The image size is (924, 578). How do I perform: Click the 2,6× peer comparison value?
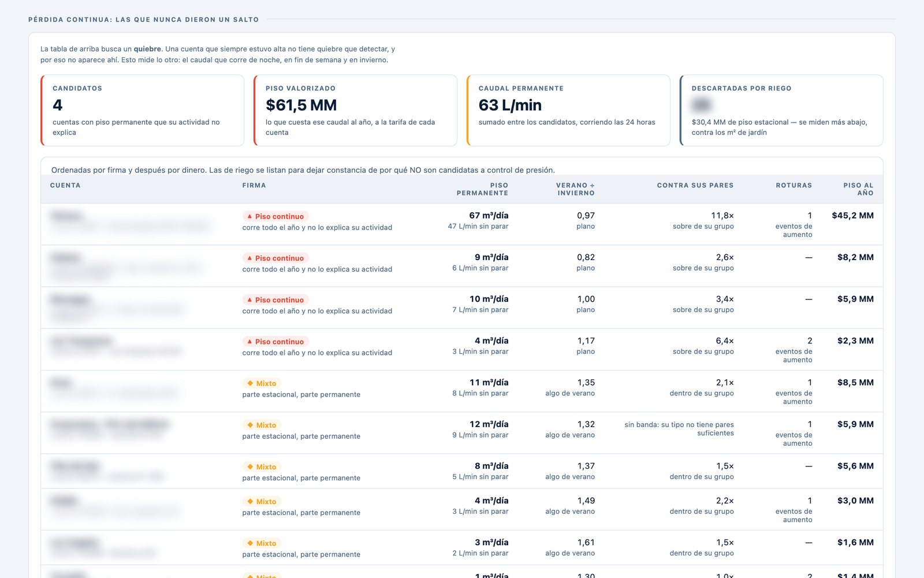coord(725,257)
